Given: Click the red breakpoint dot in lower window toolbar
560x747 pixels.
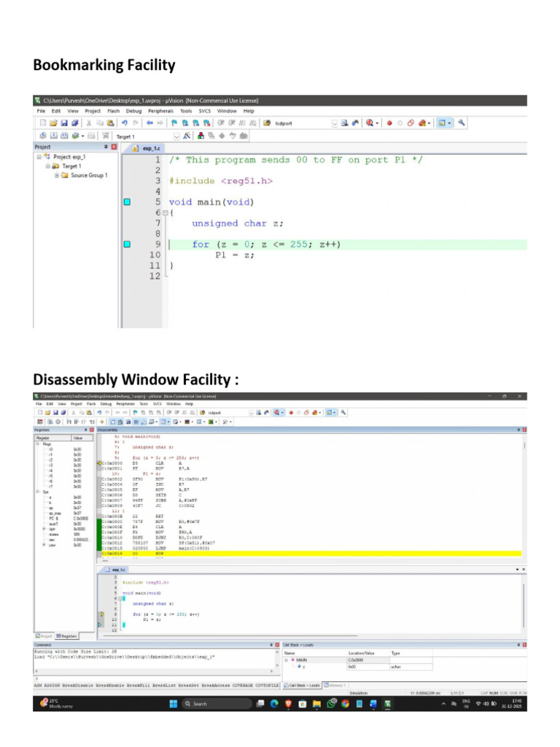Looking at the screenshot, I should [291, 413].
